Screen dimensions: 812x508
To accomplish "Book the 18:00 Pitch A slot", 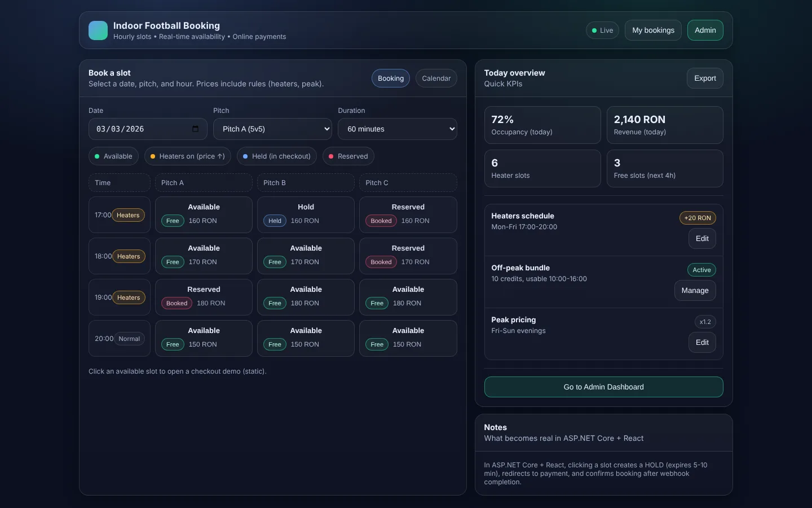I will [x=204, y=256].
